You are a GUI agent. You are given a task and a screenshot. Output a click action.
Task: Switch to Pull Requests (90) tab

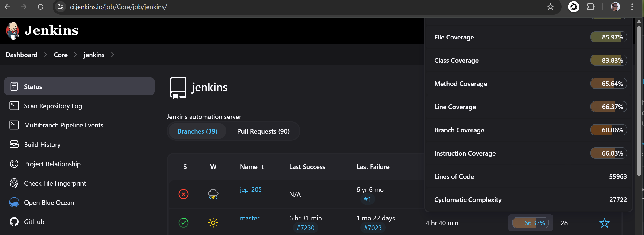(x=263, y=131)
